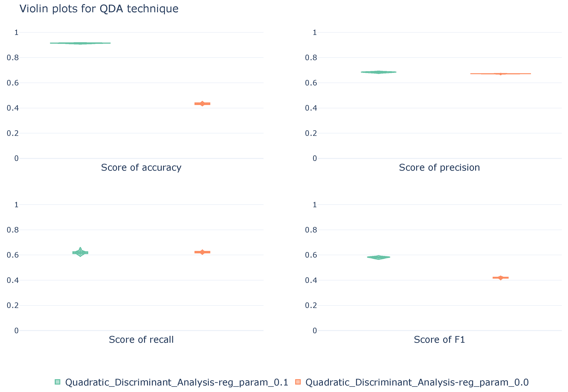Image resolution: width=568 pixels, height=392 pixels.
Task: Click the "Score of recall" axis title
Action: click(141, 340)
